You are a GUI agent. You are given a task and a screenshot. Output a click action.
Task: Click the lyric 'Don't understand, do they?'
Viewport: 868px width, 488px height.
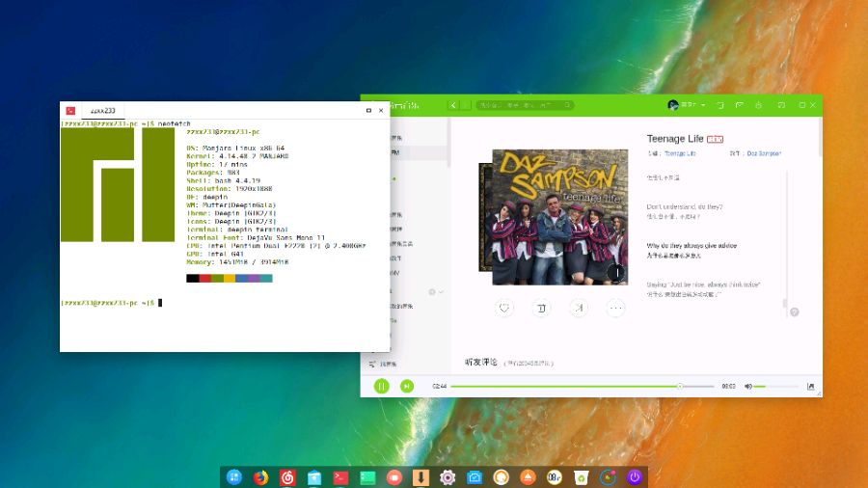685,206
